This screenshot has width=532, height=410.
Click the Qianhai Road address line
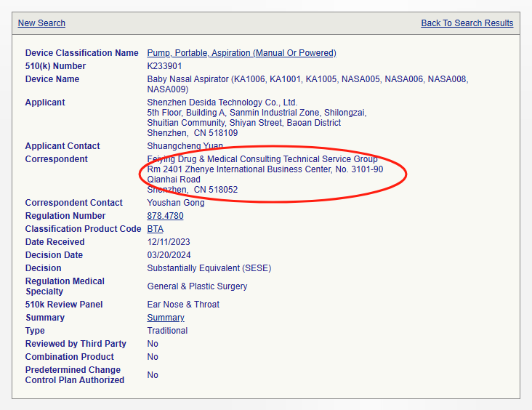(x=174, y=180)
